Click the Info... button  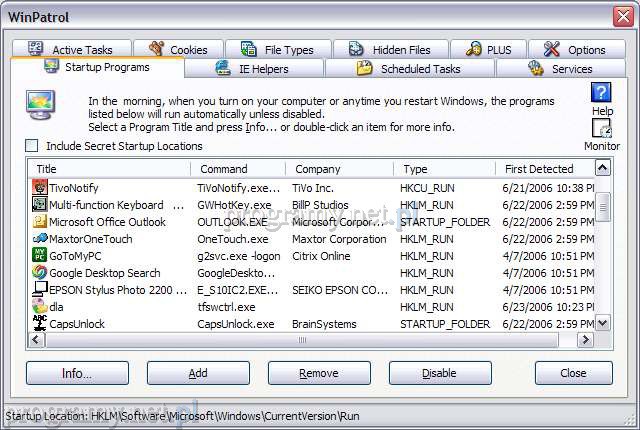point(77,373)
